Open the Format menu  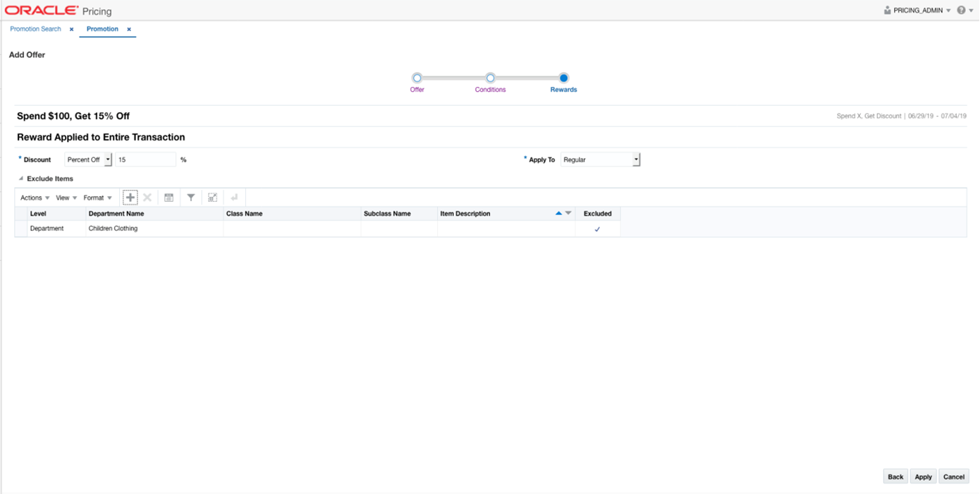pos(98,198)
